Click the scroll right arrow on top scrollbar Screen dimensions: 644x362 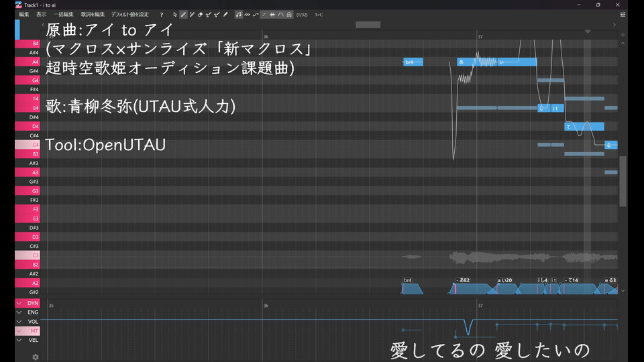click(614, 25)
